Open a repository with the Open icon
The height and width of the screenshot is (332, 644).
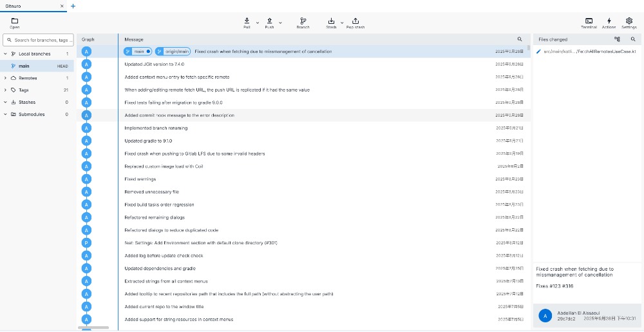pyautogui.click(x=15, y=23)
